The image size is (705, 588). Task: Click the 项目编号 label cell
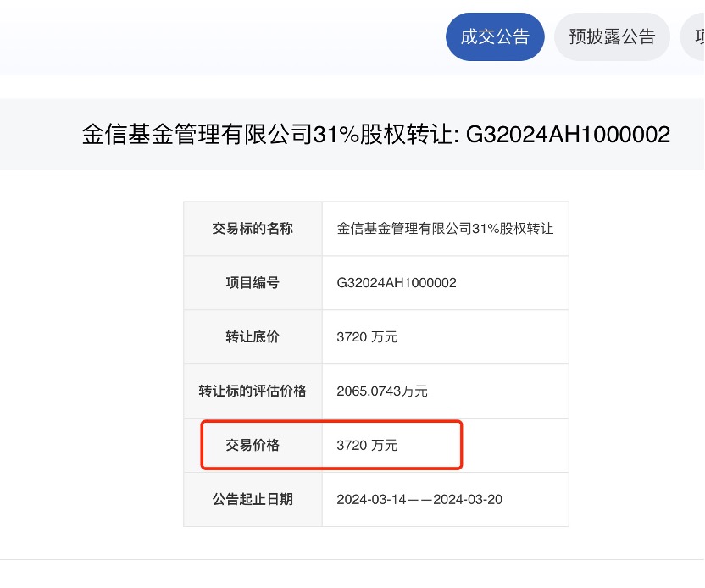(253, 283)
